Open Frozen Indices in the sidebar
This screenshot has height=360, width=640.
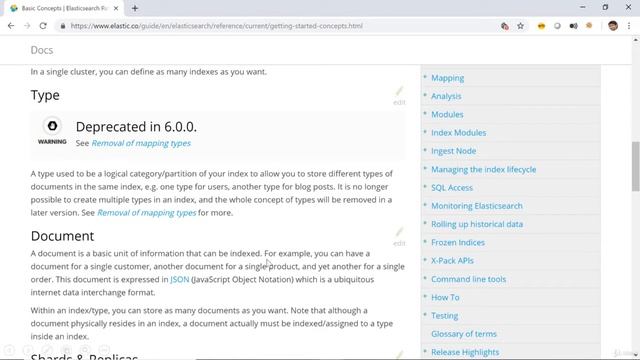pyautogui.click(x=458, y=242)
